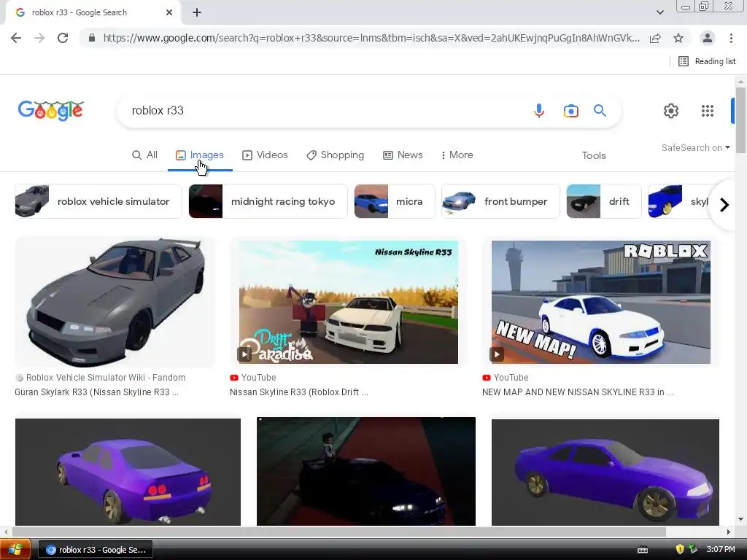Screen dimensions: 747x560
Task: Click the security shield tray icon
Action: (x=680, y=550)
